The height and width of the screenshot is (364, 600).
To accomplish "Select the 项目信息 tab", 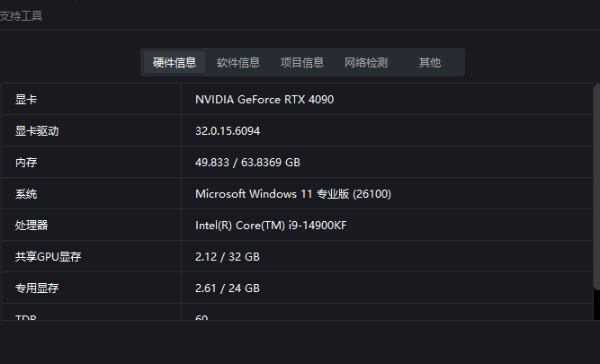I will point(302,62).
